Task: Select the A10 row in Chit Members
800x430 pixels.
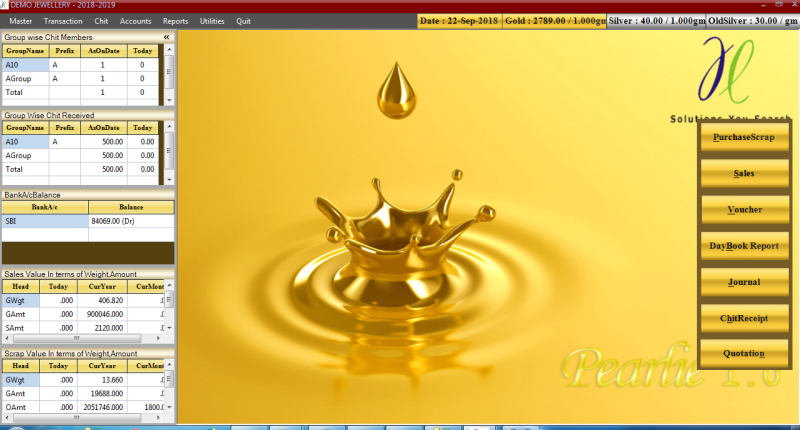Action: click(25, 65)
